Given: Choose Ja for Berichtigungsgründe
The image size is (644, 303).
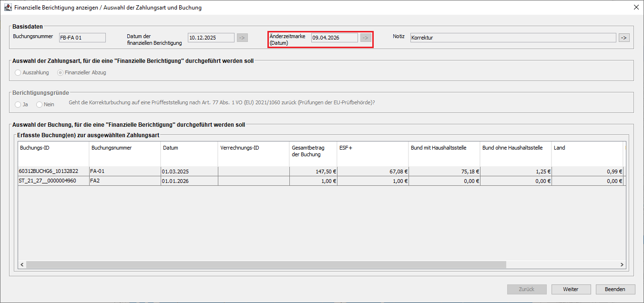Looking at the screenshot, I should (18, 104).
